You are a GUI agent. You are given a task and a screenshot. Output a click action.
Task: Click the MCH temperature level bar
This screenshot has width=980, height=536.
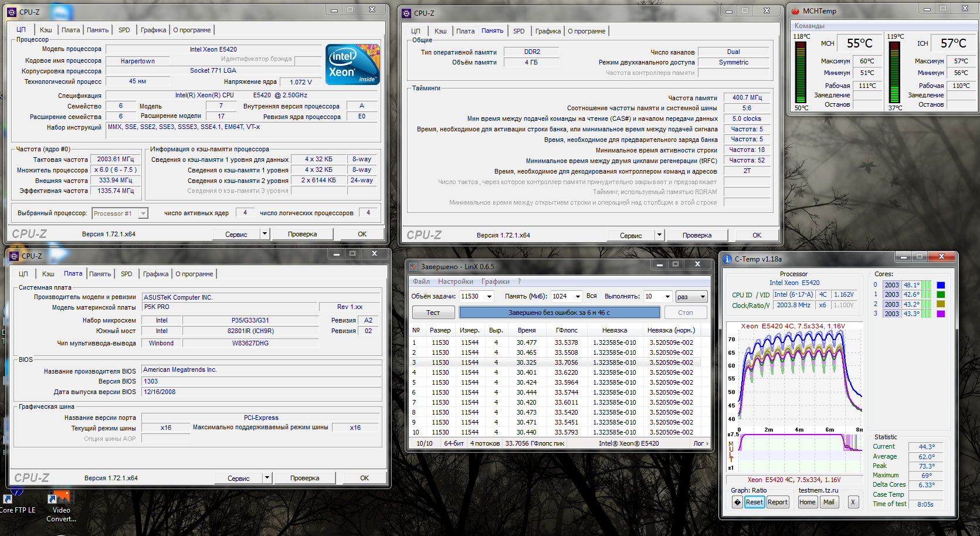tap(801, 72)
